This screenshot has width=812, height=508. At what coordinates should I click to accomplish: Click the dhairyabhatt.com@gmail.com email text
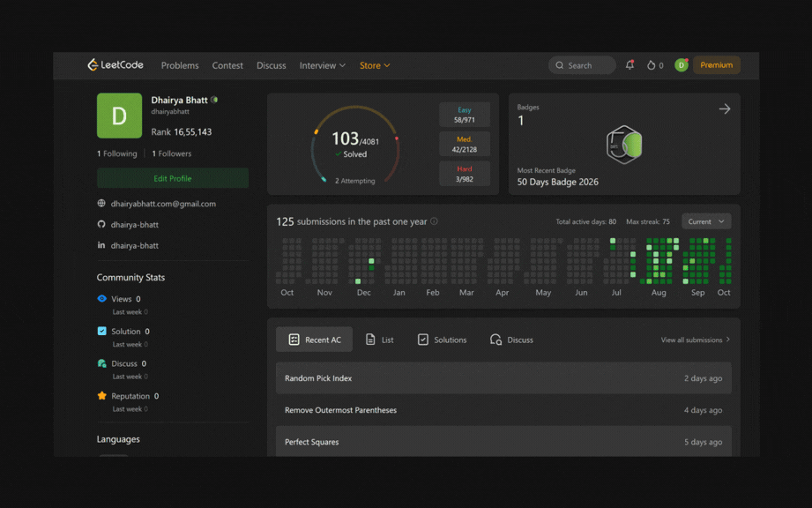tap(163, 204)
